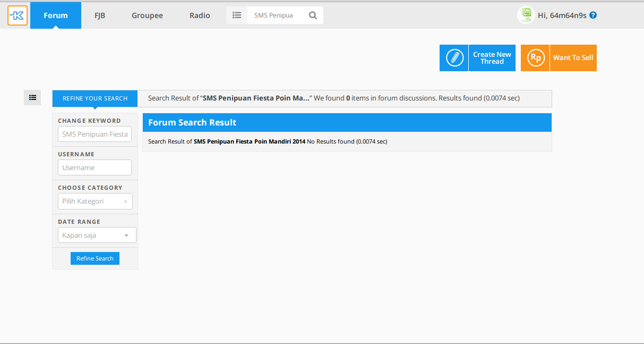This screenshot has width=644, height=344.
Task: Switch to the Forum tab
Action: 56,15
